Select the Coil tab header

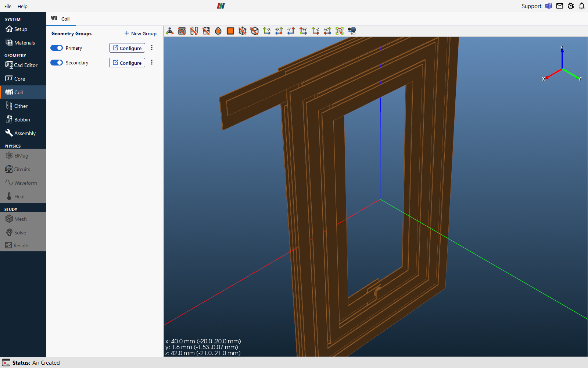click(61, 19)
